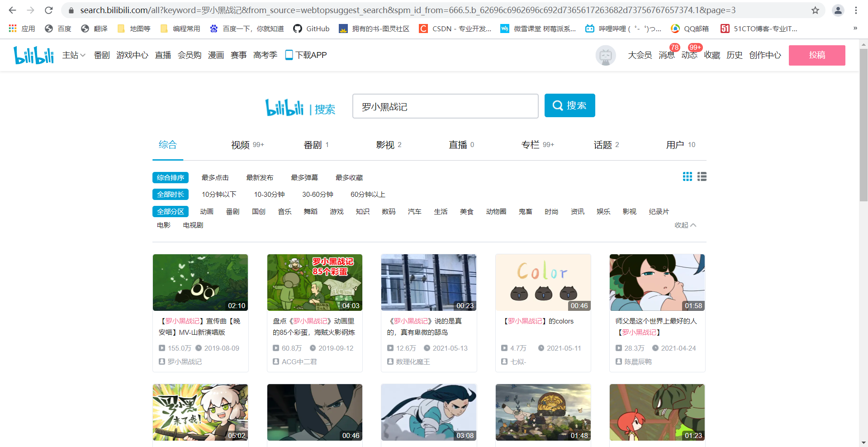Screen dimensions: 868x447
Task: Click the bilibili 搜索 logo beside the search box
Action: pos(300,107)
